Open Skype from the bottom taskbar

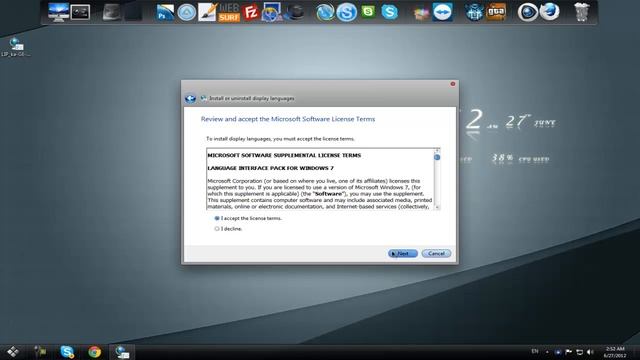[x=67, y=352]
